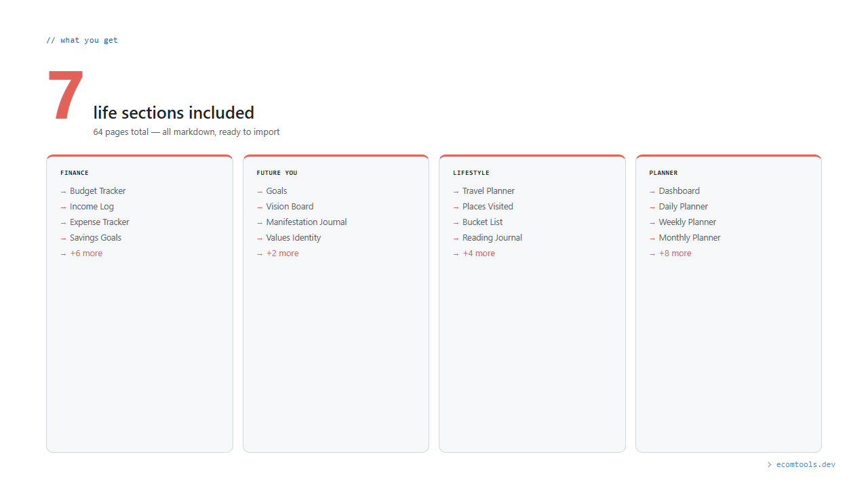Select Manifestation Journal list item
The image size is (868, 488).
(306, 222)
